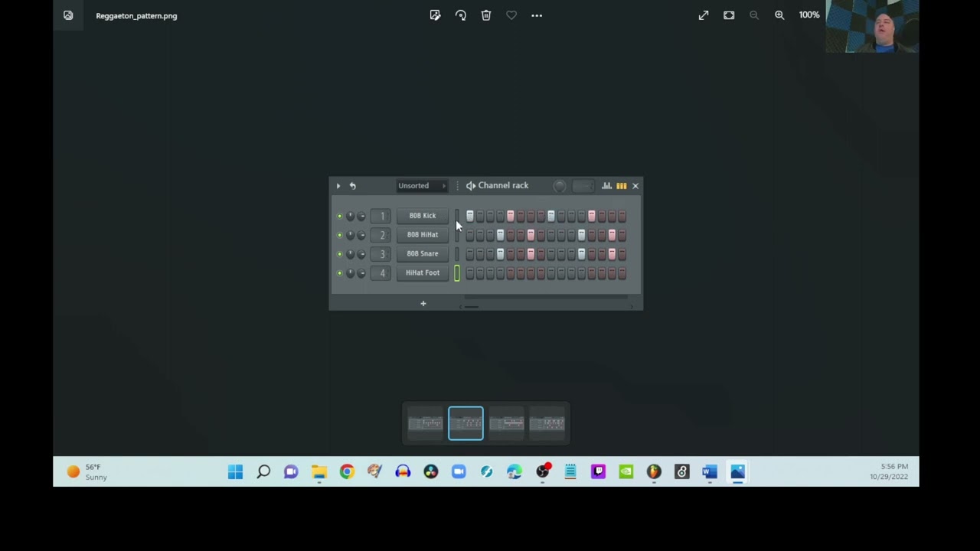980x551 pixels.
Task: Toggle the orange step sequencer view icon
Action: click(622, 186)
